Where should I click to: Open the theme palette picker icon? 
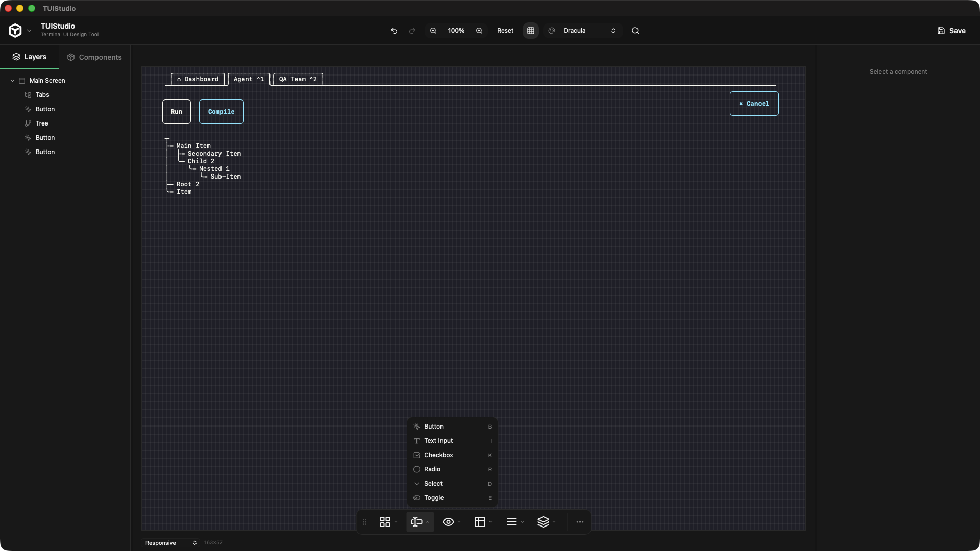(551, 31)
